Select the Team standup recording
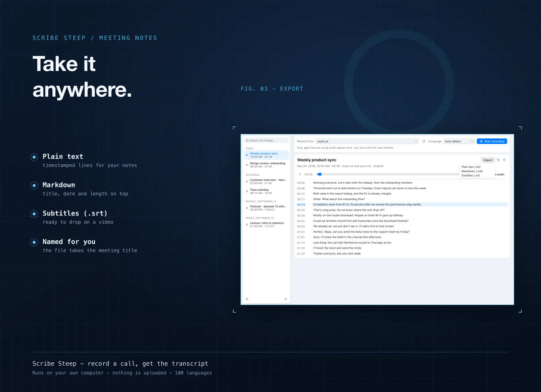541x392 pixels. pos(266,191)
